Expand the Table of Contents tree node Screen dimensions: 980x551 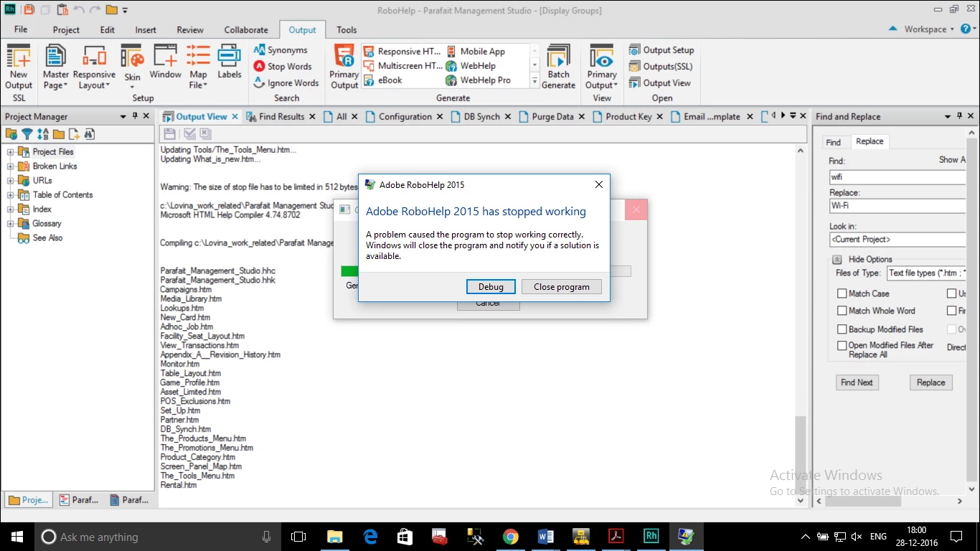coord(11,195)
